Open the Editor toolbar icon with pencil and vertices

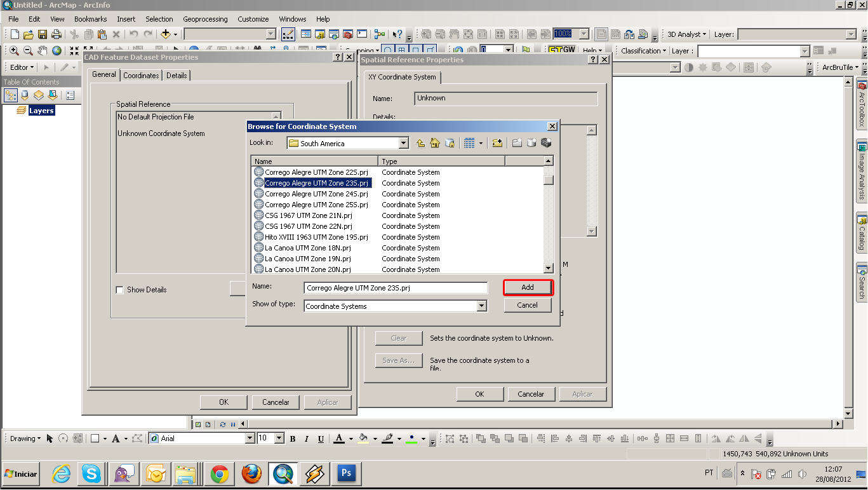click(x=288, y=34)
